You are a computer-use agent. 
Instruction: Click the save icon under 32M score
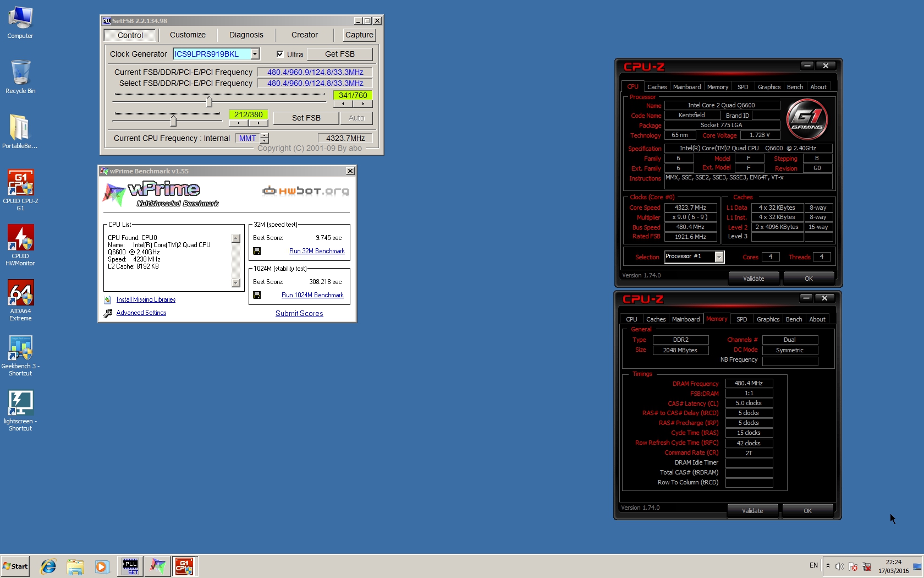click(x=257, y=251)
